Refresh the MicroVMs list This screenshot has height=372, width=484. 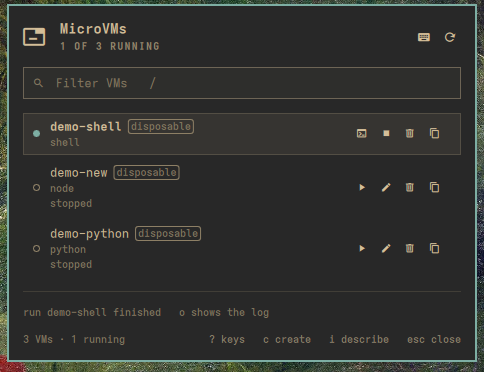450,37
